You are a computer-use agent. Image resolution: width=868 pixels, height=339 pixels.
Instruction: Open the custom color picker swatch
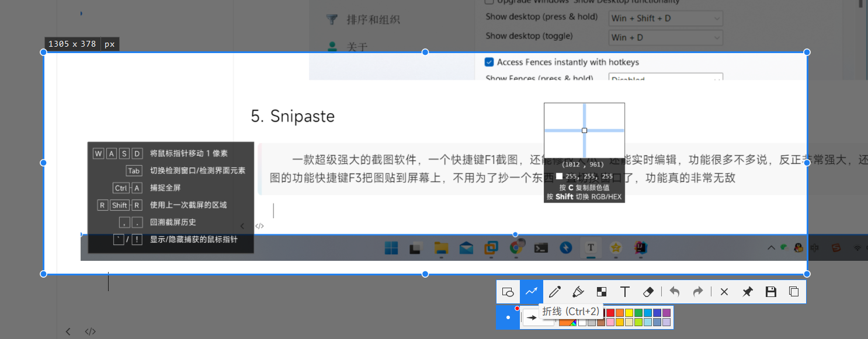[x=568, y=322]
